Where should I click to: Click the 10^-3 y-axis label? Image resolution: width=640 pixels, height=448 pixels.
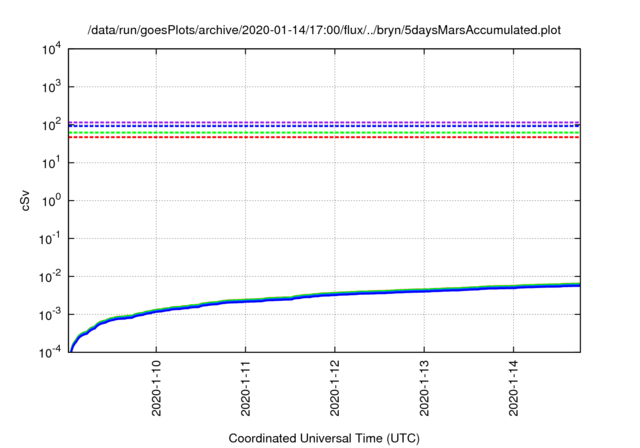tap(49, 315)
